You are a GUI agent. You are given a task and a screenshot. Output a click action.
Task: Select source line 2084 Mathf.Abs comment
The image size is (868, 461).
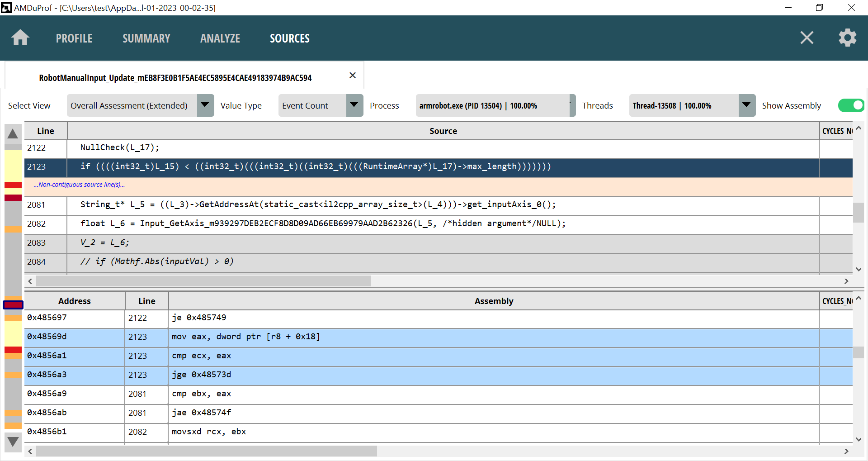point(439,262)
